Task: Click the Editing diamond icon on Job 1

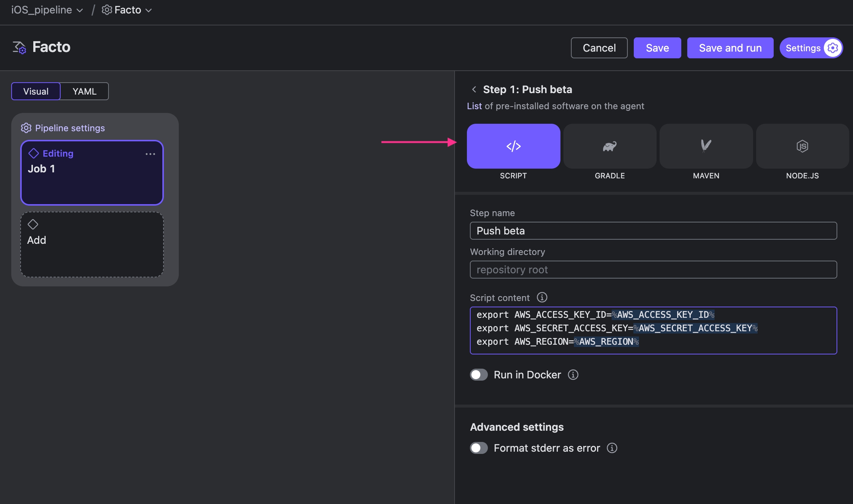Action: pos(34,153)
